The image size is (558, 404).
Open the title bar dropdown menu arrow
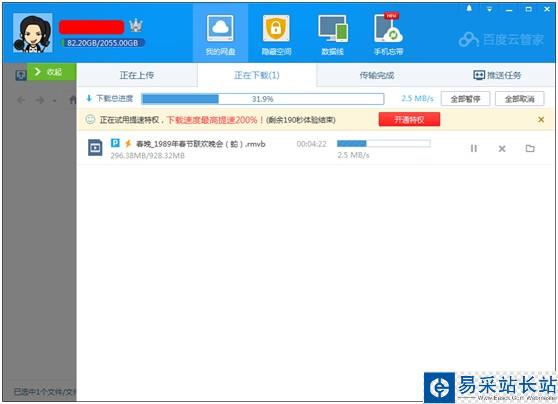(x=490, y=9)
